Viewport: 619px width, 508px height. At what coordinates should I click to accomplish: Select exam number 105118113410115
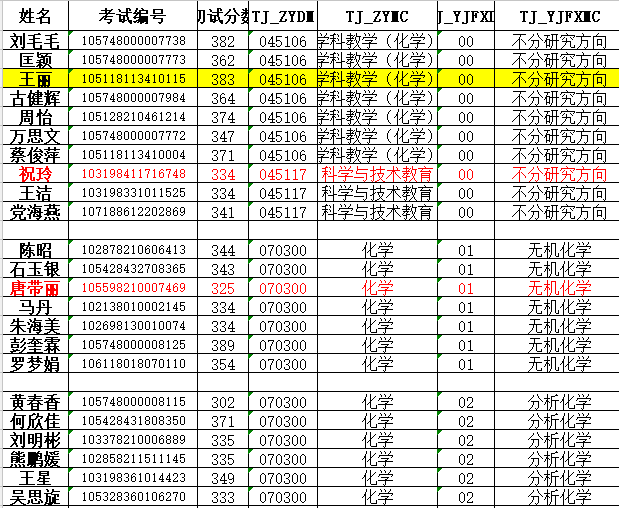133,79
